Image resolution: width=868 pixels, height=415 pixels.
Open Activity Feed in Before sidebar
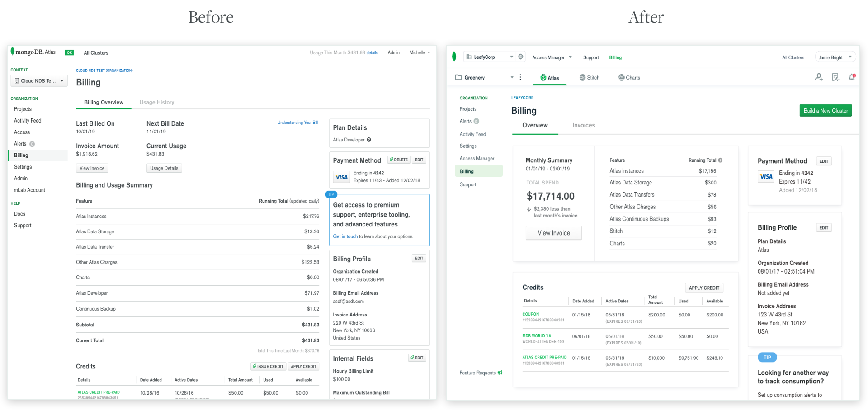coord(27,121)
